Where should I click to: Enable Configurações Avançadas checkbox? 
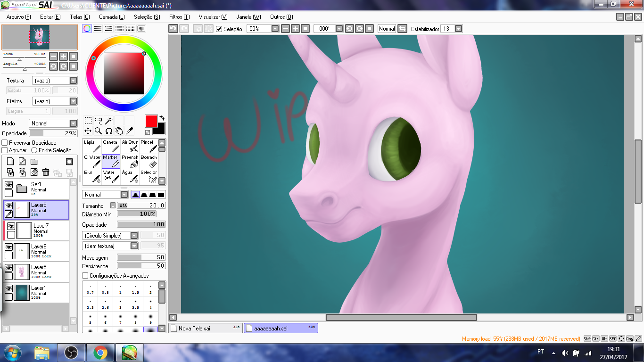click(x=85, y=276)
